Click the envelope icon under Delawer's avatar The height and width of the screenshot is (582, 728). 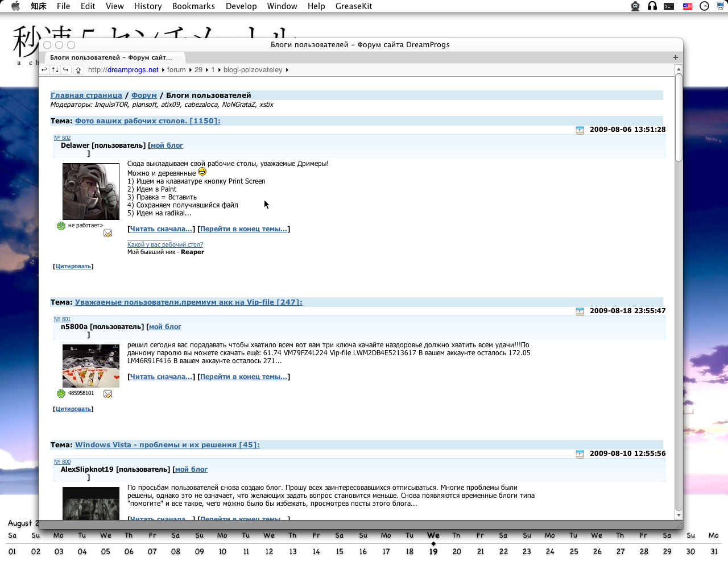coord(107,233)
